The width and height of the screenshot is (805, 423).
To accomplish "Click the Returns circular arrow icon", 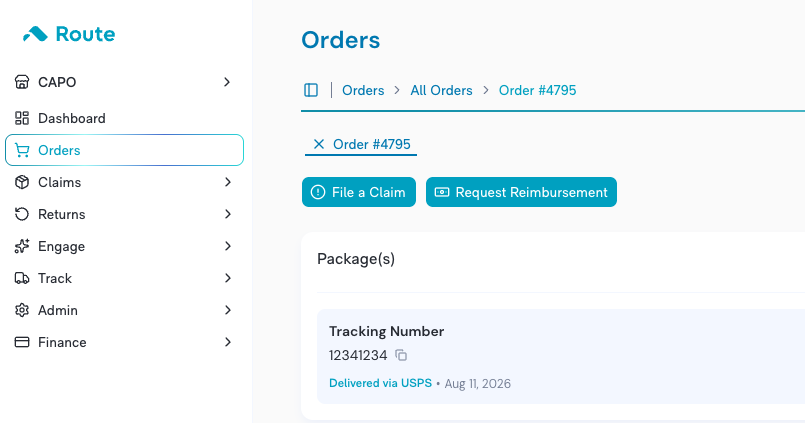I will [x=22, y=214].
